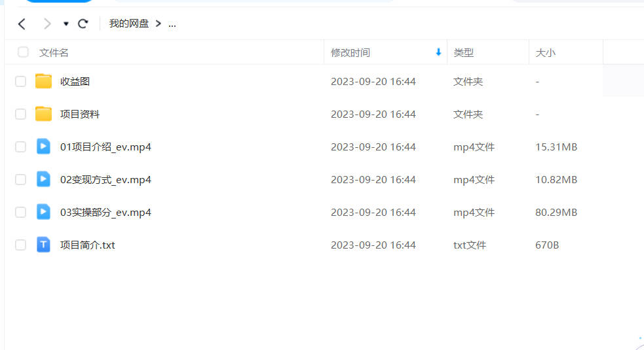Click mp4文件 type in 03实操部分 row
Screen dimensions: 644x350
[x=474, y=213]
